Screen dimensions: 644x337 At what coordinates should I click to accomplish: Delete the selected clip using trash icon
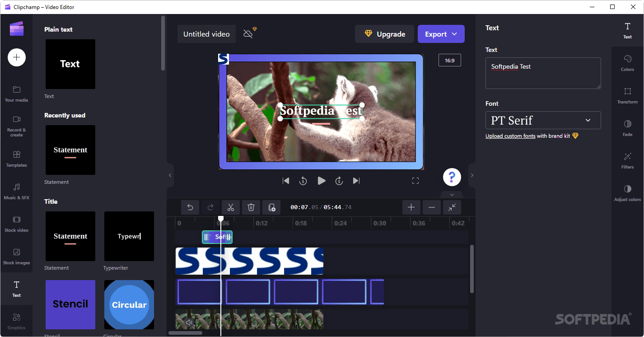[x=251, y=207]
